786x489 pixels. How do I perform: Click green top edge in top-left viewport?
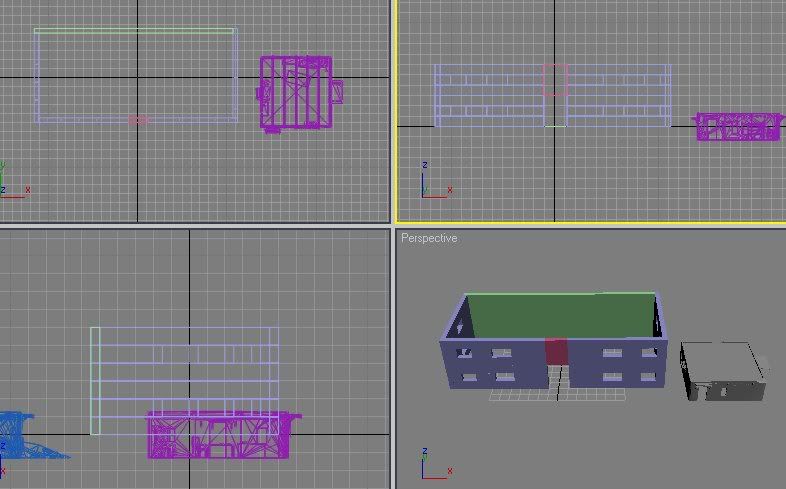pyautogui.click(x=135, y=29)
